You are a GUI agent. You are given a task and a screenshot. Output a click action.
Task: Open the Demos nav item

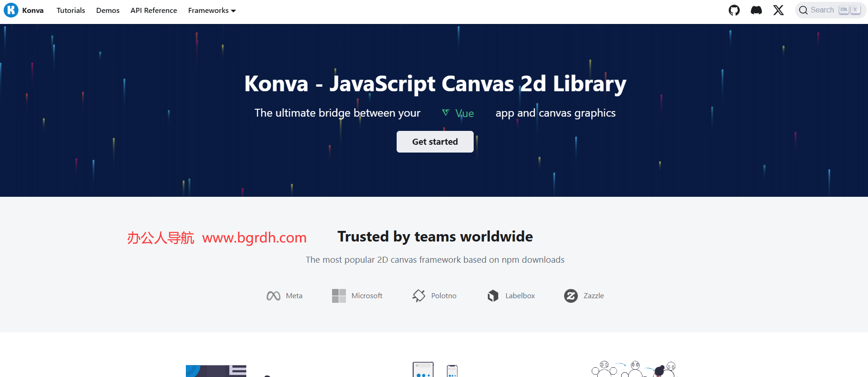point(108,11)
